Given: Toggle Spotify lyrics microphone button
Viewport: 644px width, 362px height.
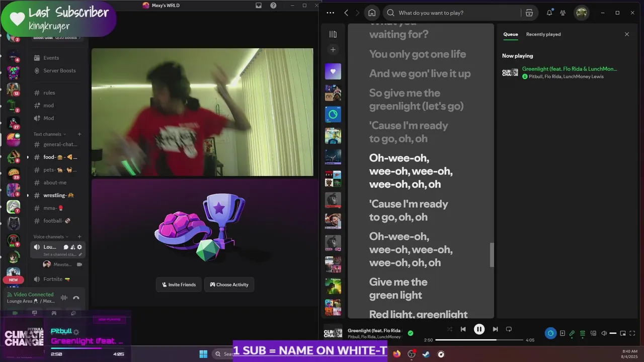Looking at the screenshot, I should point(572,333).
